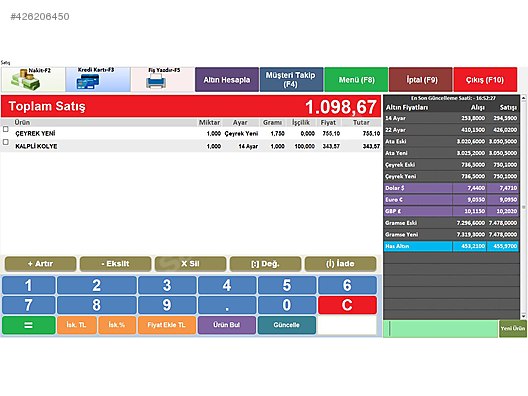
Task: Cancel sale with İptal (F9)
Action: click(x=421, y=80)
